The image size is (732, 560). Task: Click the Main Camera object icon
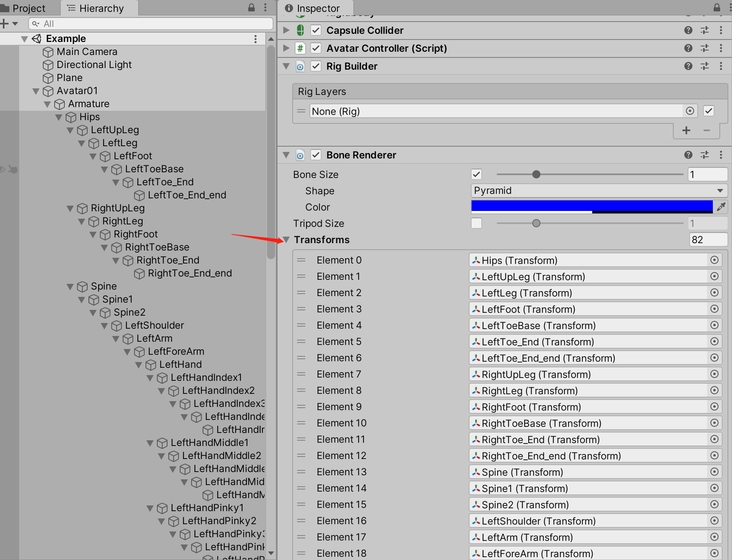48,52
